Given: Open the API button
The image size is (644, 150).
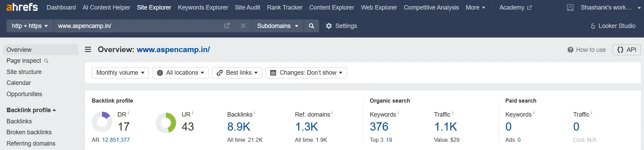Looking at the screenshot, I should [627, 50].
